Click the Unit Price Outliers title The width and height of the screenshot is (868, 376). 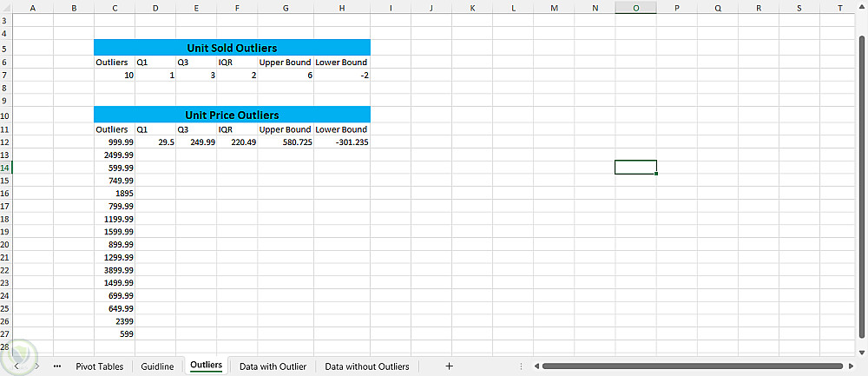point(232,115)
